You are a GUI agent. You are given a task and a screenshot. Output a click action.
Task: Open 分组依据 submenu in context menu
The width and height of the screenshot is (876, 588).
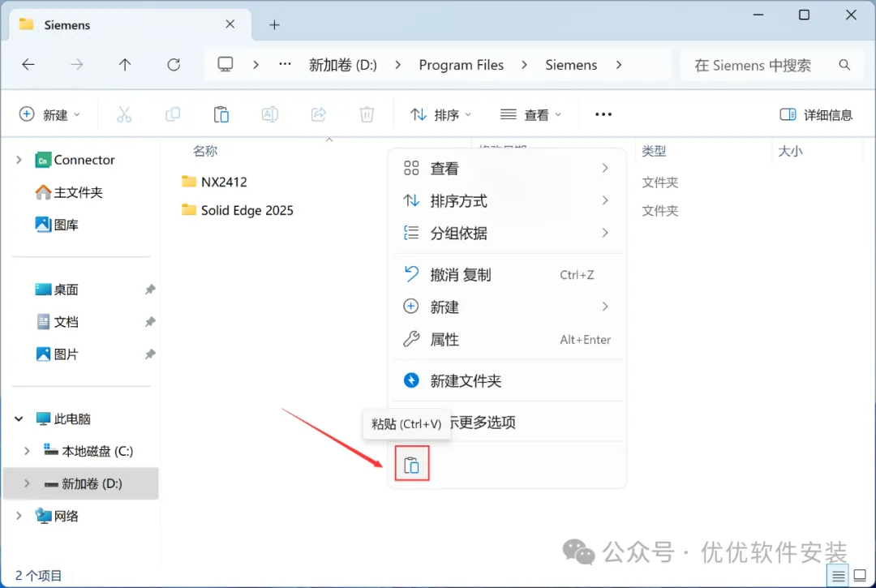pos(507,233)
